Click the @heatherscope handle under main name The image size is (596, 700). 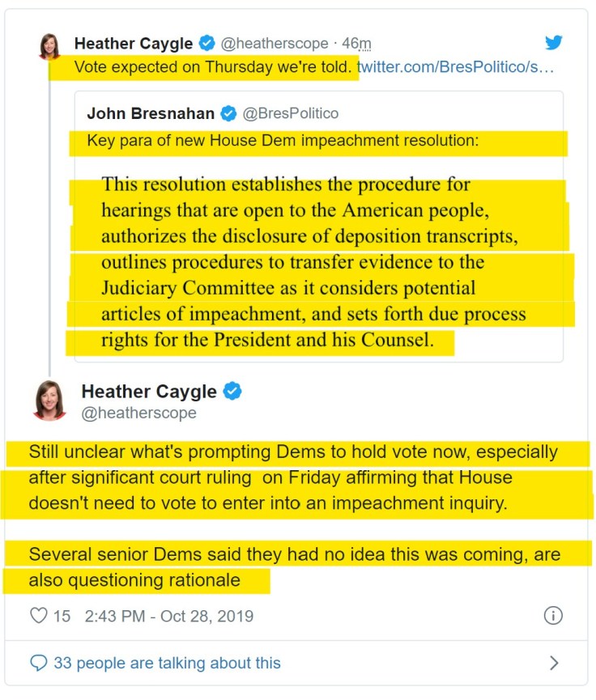point(139,413)
